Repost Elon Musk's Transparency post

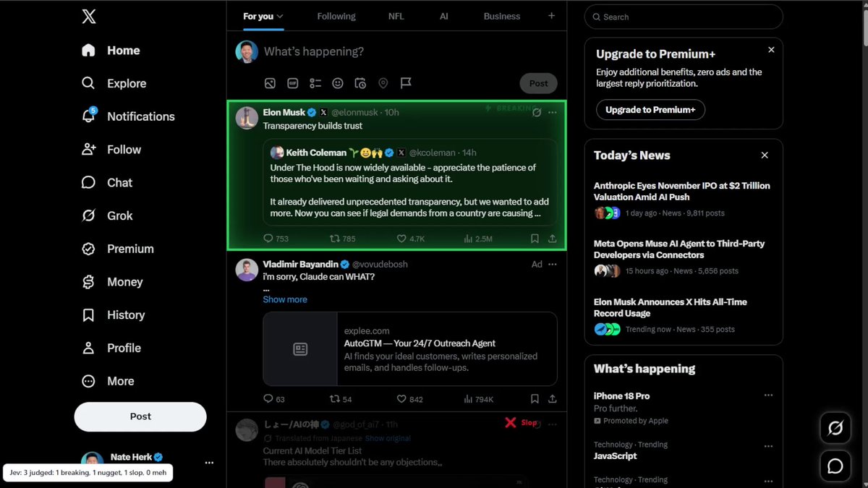tap(342, 239)
